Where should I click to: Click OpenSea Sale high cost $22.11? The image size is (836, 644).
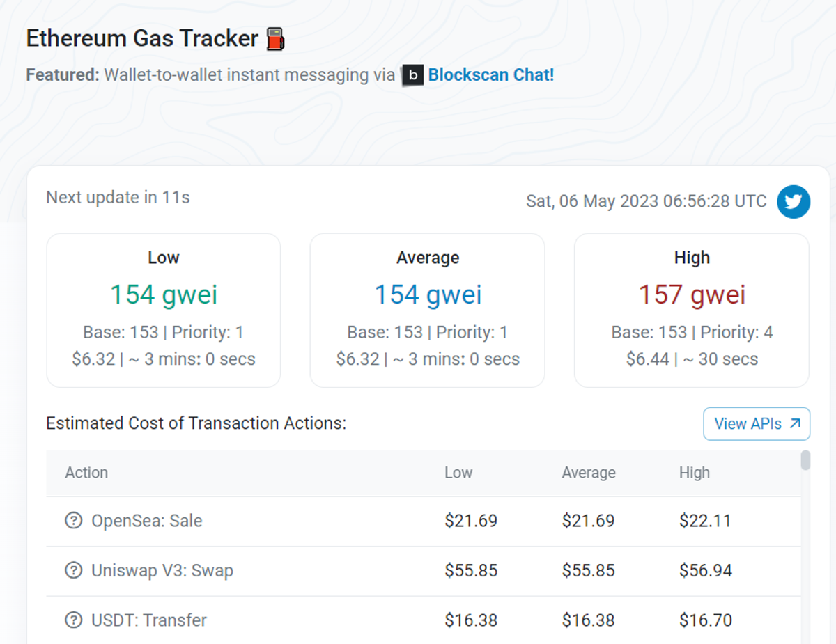click(705, 521)
